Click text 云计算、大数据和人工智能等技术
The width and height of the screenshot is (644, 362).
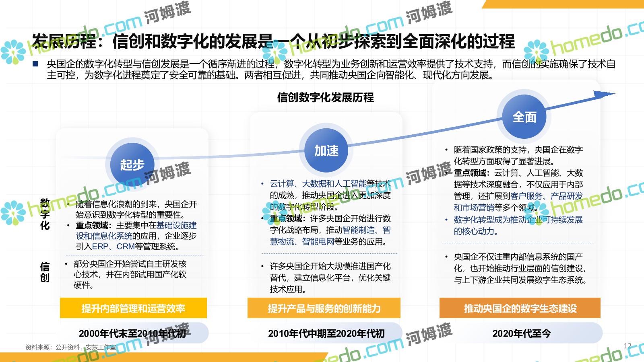pos(330,184)
